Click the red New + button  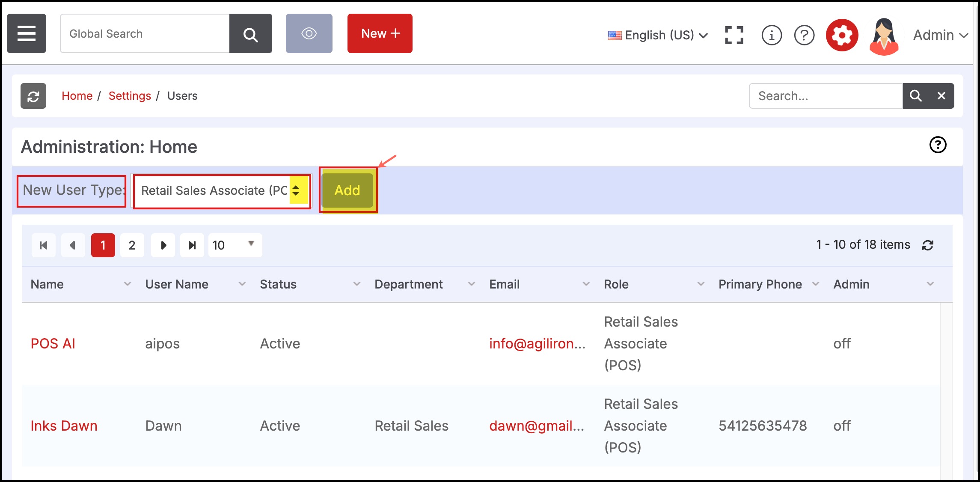tap(380, 33)
